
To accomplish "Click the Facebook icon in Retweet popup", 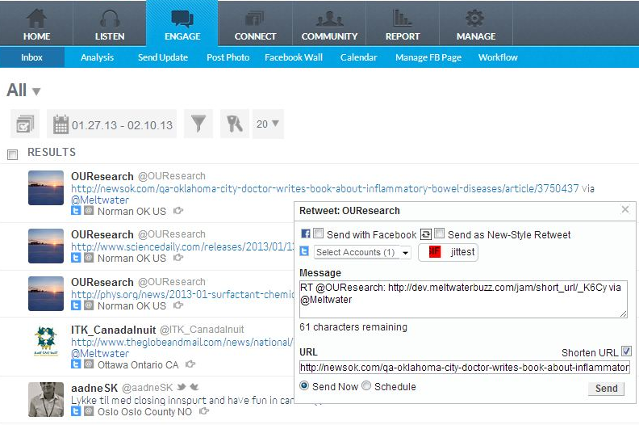I will [305, 234].
